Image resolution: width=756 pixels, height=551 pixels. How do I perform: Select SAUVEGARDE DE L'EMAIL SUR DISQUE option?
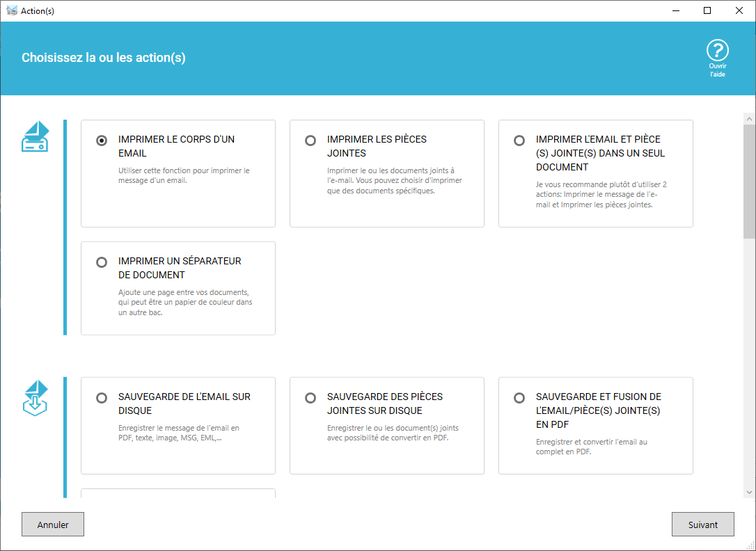(101, 398)
